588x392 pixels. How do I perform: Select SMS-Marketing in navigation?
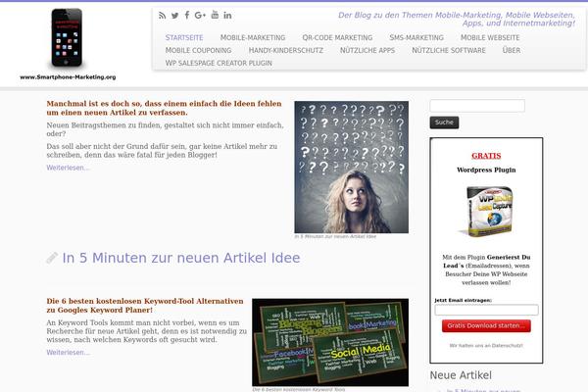[416, 37]
